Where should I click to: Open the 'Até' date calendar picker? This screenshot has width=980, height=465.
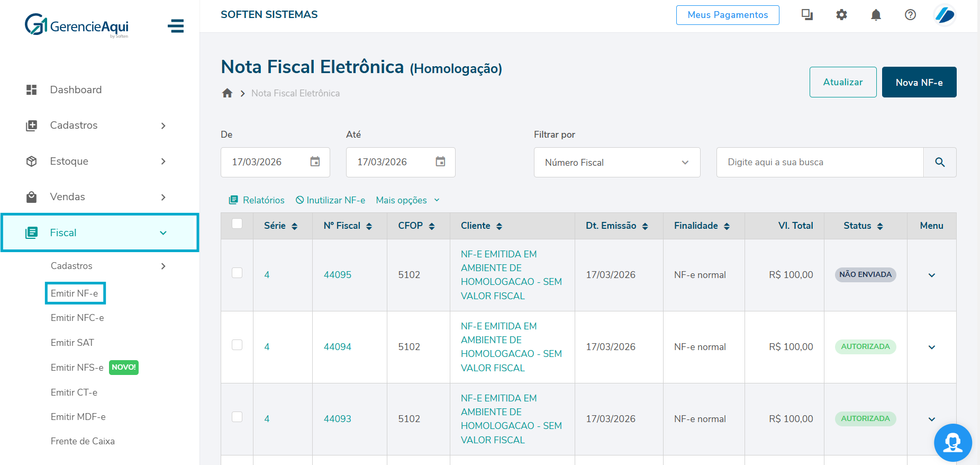(x=440, y=162)
